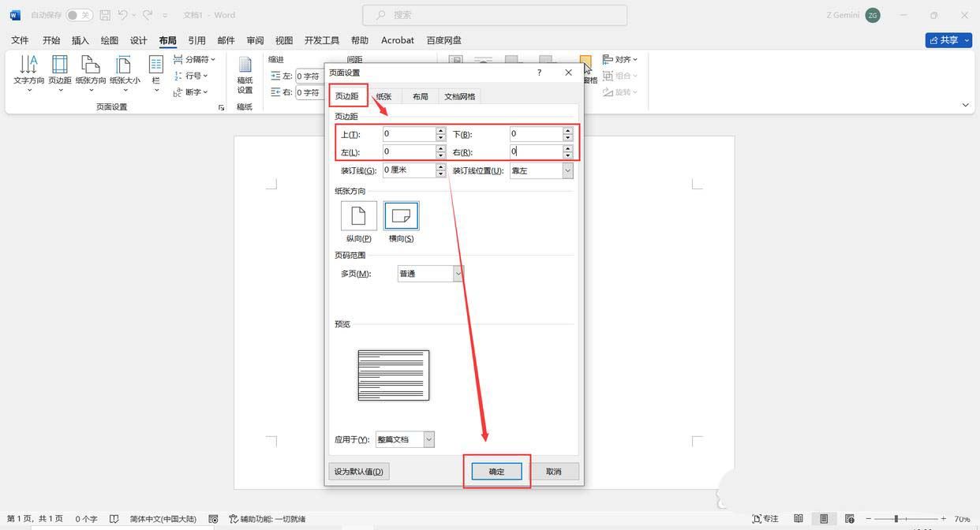
Task: Open the 应用于 整篇文档 dropdown
Action: (427, 439)
